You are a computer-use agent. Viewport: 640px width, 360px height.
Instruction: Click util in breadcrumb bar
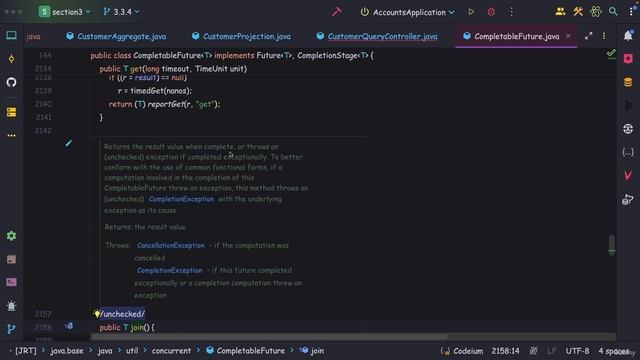(132, 351)
